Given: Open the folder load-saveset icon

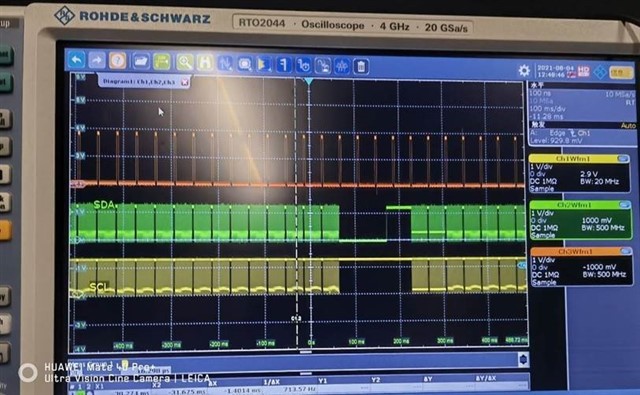Looking at the screenshot, I should point(140,62).
